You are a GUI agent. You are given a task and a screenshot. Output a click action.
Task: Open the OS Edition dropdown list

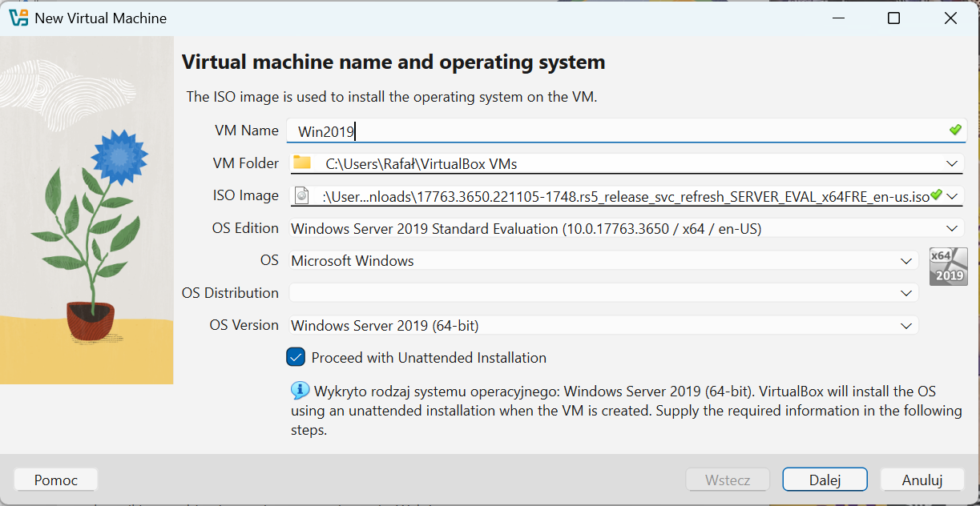(x=954, y=227)
